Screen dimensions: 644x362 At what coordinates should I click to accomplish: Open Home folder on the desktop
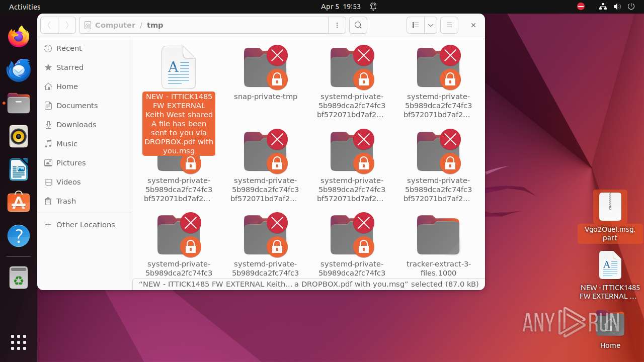click(x=610, y=330)
